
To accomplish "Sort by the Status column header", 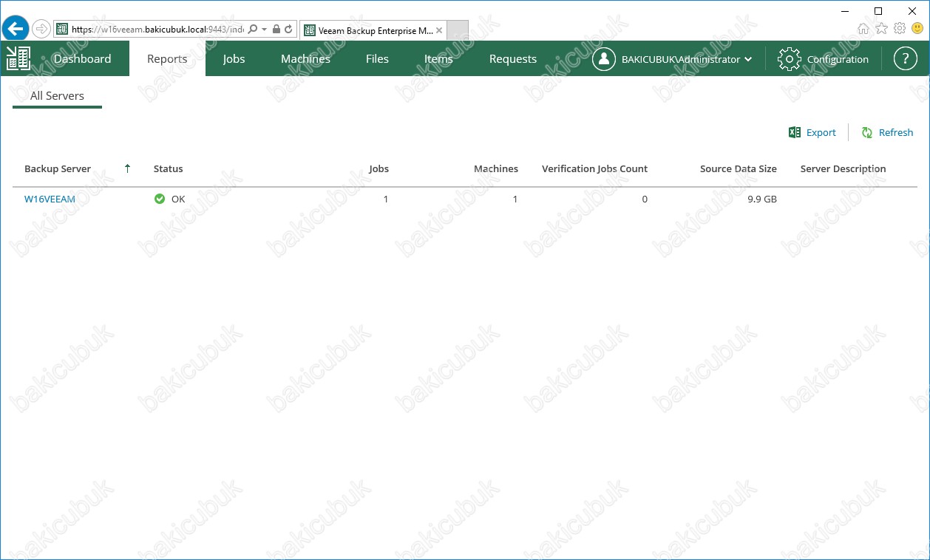I will pyautogui.click(x=168, y=169).
